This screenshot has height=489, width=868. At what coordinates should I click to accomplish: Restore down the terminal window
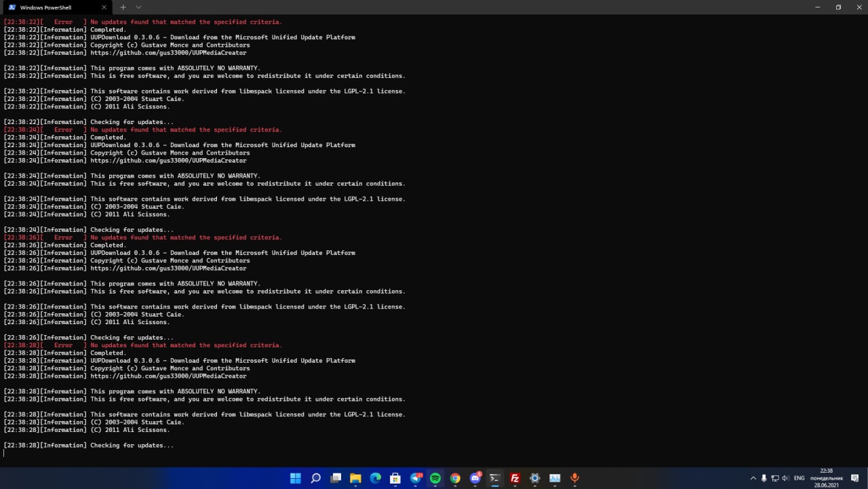(x=838, y=7)
